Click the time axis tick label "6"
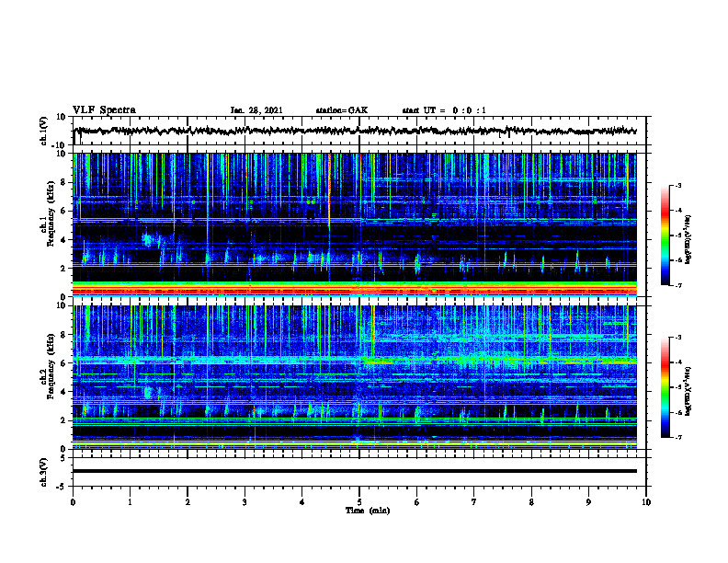The width and height of the screenshot is (728, 563). (x=417, y=502)
